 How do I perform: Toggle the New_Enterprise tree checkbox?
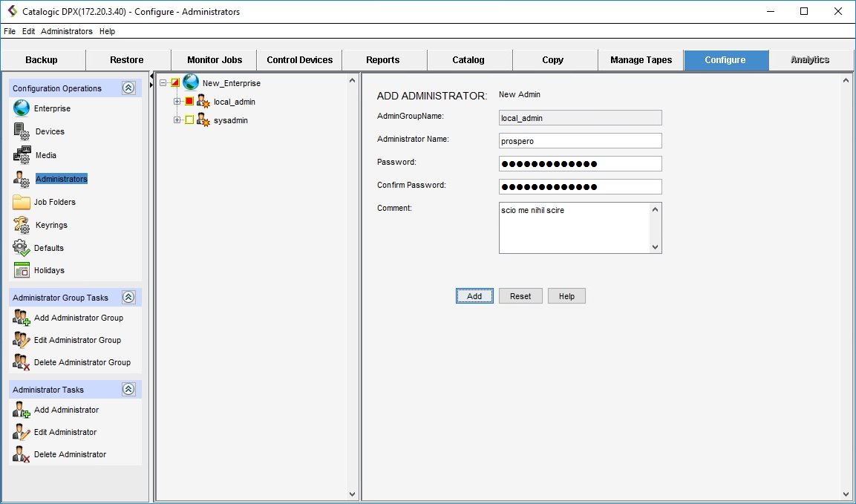point(175,83)
